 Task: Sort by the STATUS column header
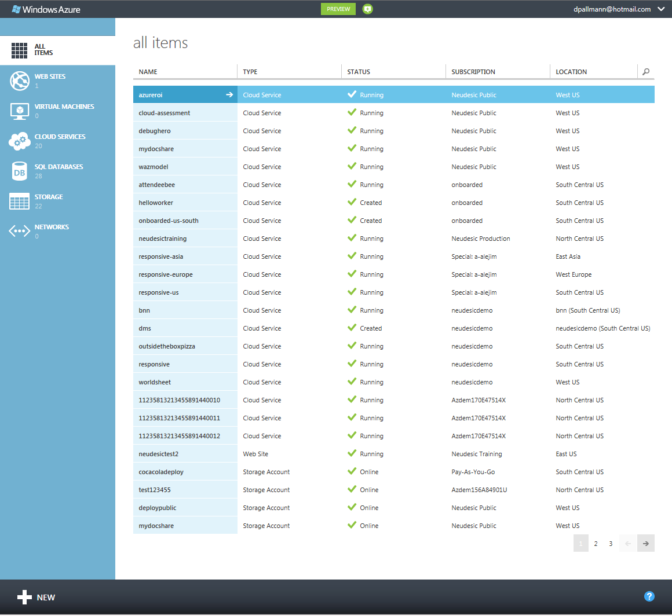359,72
